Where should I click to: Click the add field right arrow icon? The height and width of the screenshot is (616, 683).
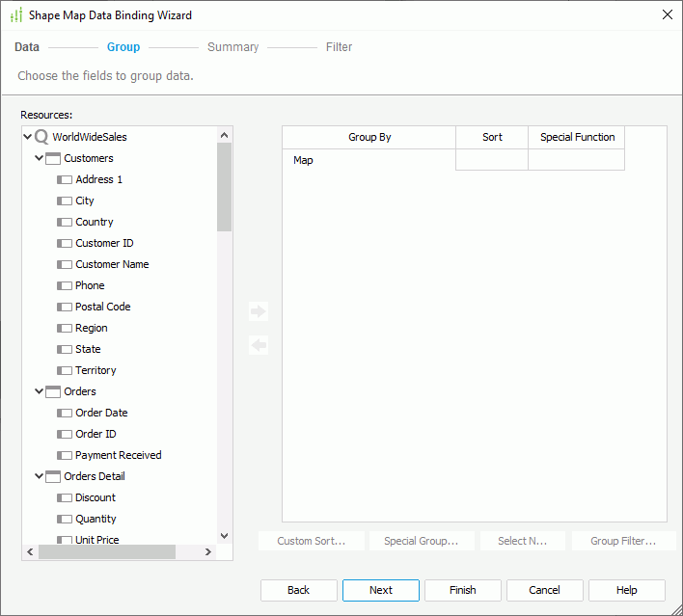point(258,311)
